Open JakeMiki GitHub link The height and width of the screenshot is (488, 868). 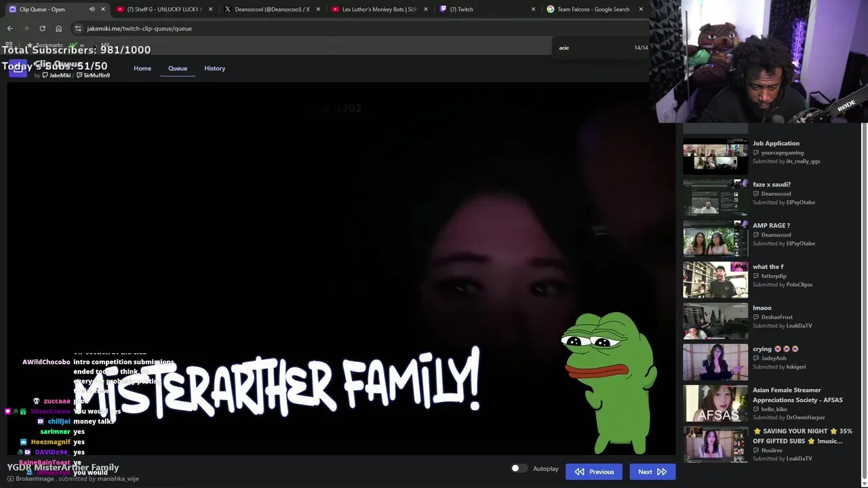point(56,75)
